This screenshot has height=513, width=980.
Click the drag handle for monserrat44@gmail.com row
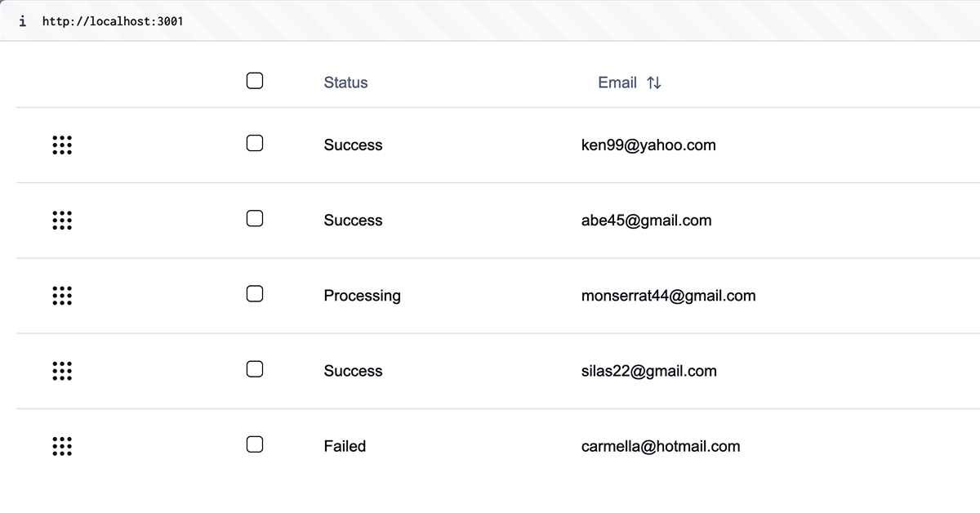(62, 296)
